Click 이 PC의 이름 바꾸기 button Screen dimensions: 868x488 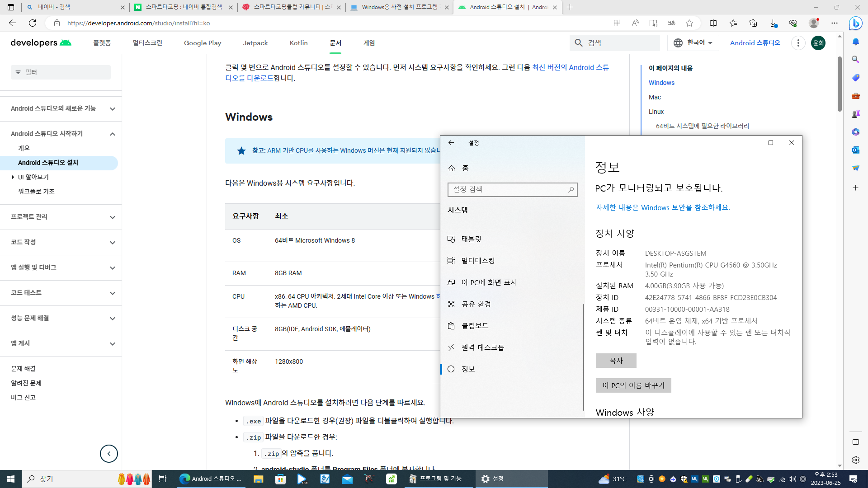pos(633,385)
